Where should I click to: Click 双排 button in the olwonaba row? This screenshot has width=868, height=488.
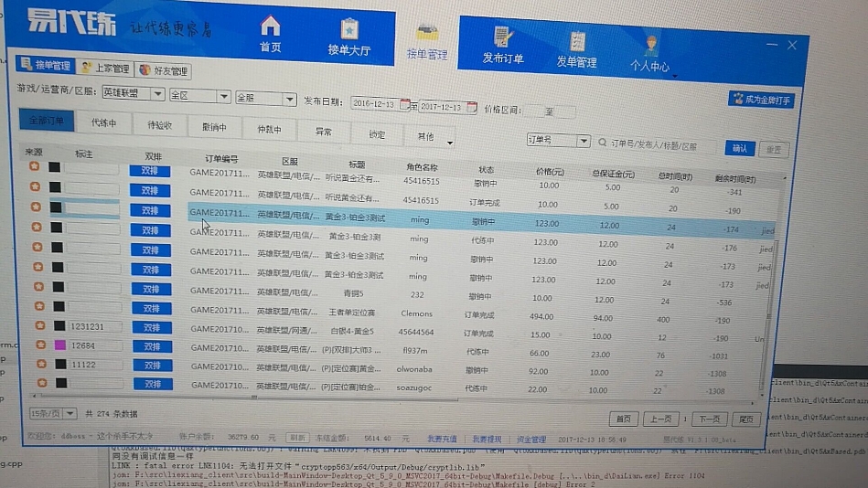pos(152,366)
